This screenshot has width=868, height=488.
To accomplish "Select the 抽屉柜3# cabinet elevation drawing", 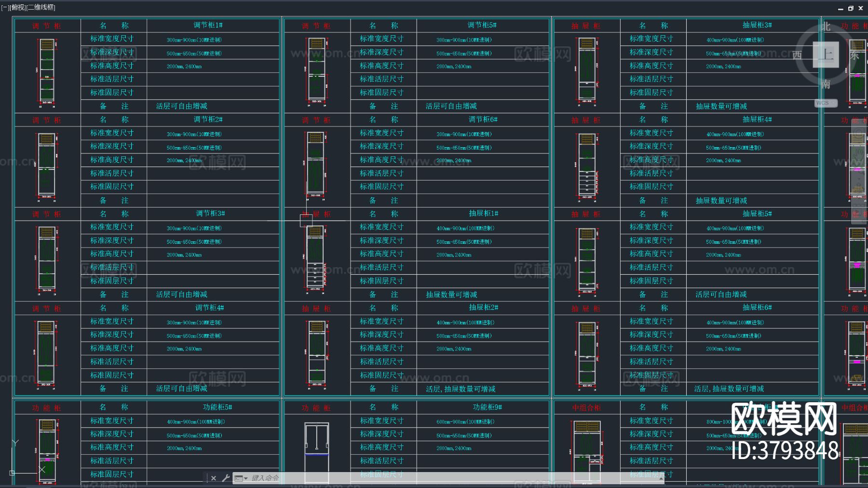I will (x=586, y=72).
